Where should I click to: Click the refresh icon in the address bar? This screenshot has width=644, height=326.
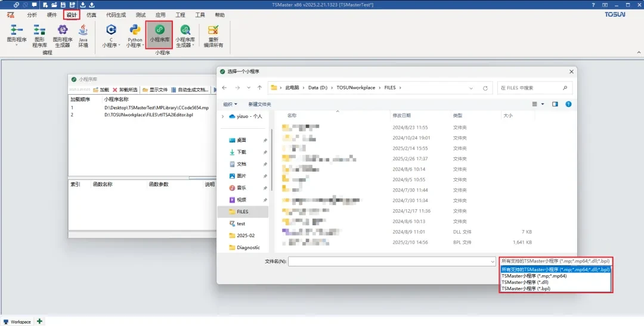click(x=485, y=88)
